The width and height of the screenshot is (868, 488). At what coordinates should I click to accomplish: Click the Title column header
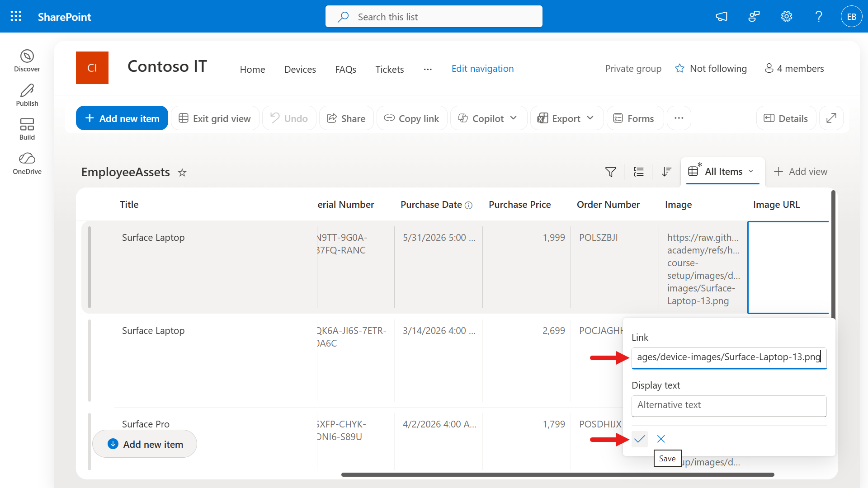pyautogui.click(x=129, y=205)
